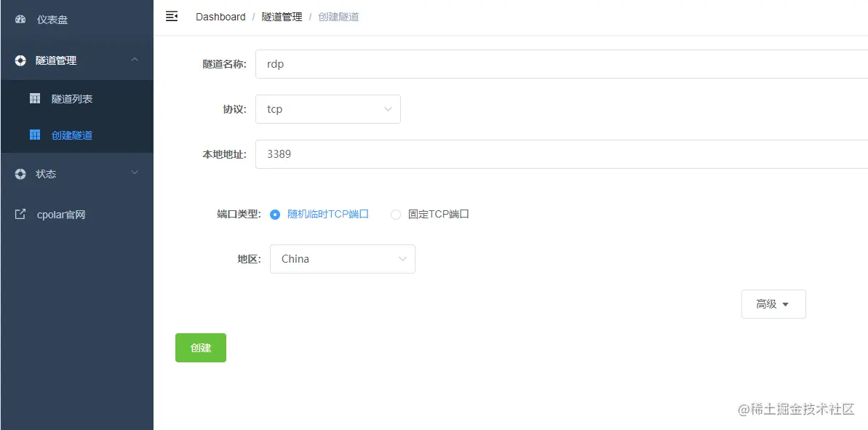Go to Dashboard via breadcrumb
The width and height of the screenshot is (868, 430).
pos(220,17)
